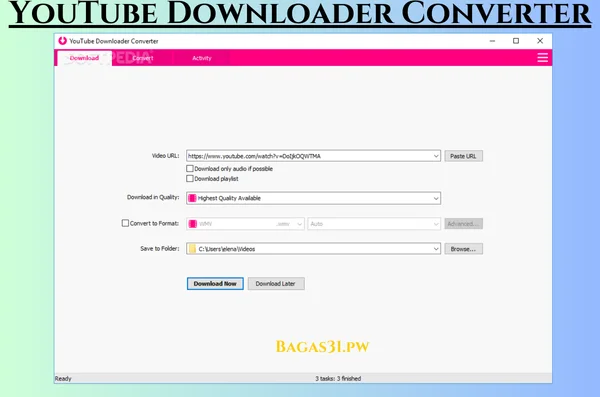Close the YouTube Downloader Converter window

pos(540,41)
